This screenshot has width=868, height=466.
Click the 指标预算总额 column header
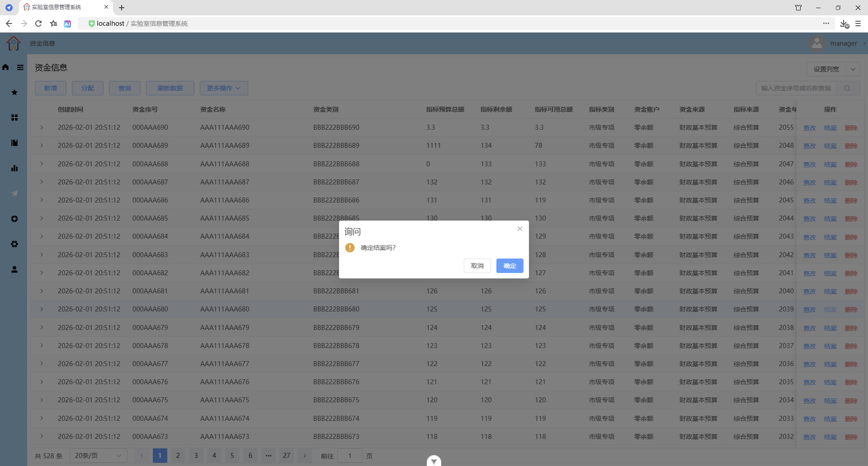[x=445, y=109]
